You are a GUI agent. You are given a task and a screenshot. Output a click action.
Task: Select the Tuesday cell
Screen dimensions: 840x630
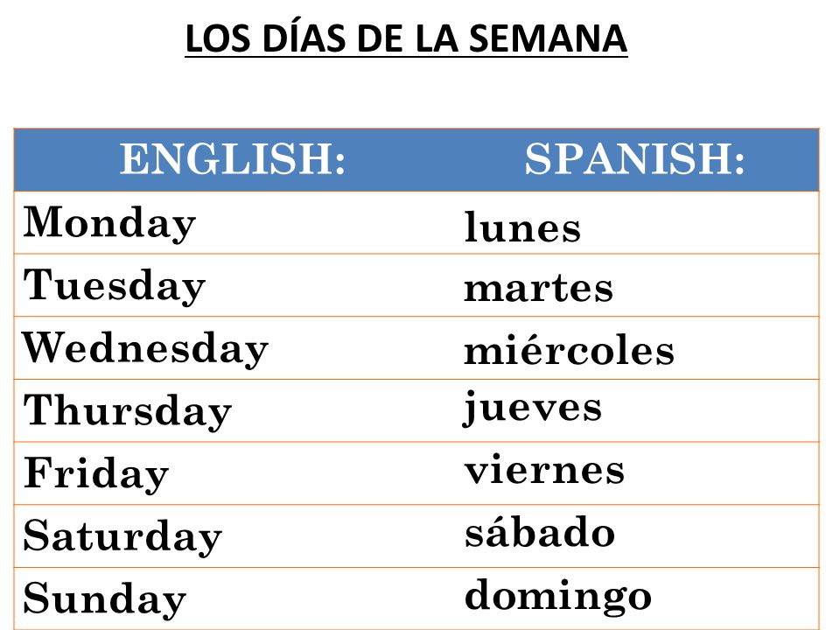click(114, 287)
